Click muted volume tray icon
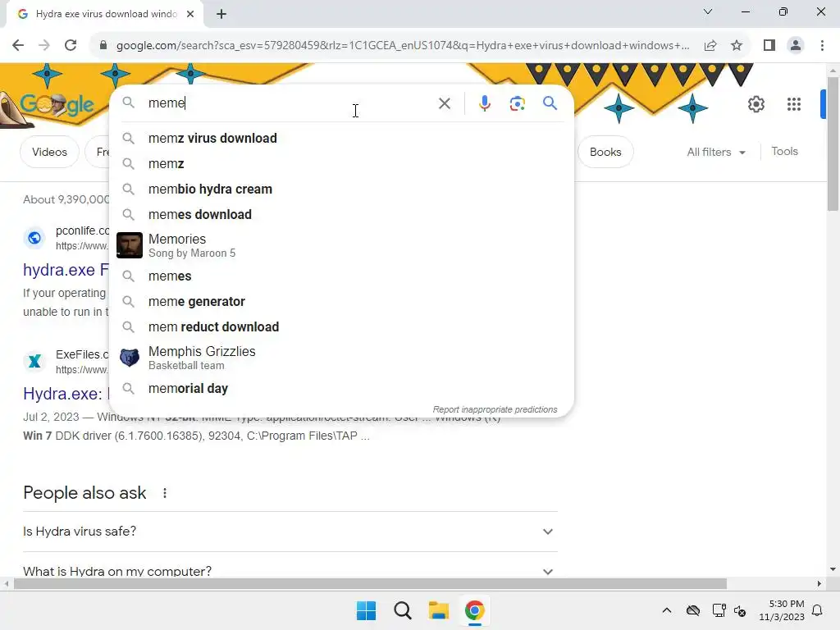The image size is (840, 630). coord(740,610)
